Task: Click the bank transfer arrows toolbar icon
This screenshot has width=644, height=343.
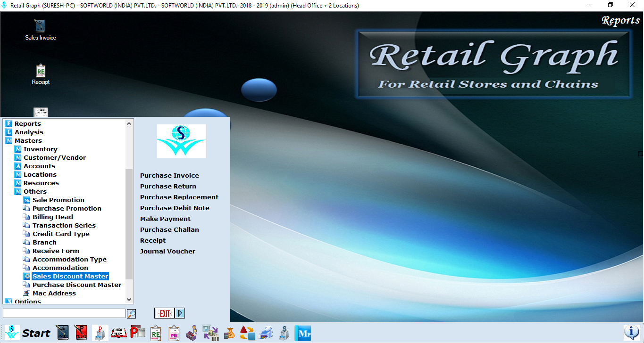Action: (x=210, y=333)
